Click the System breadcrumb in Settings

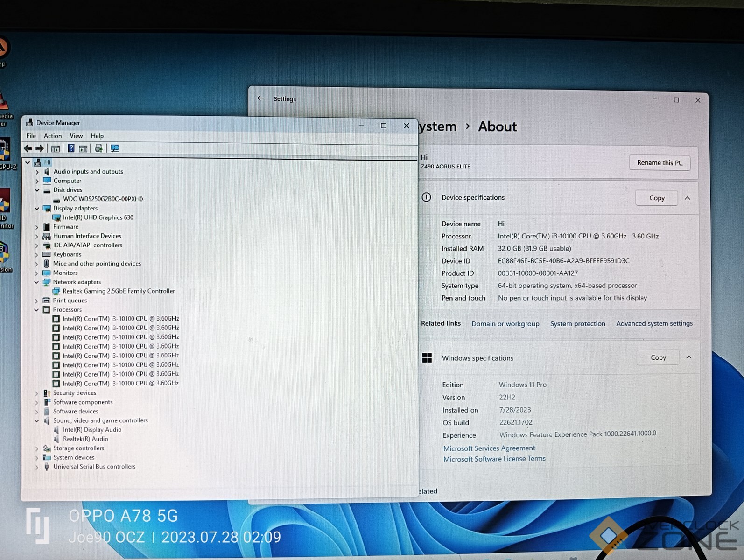pyautogui.click(x=438, y=126)
